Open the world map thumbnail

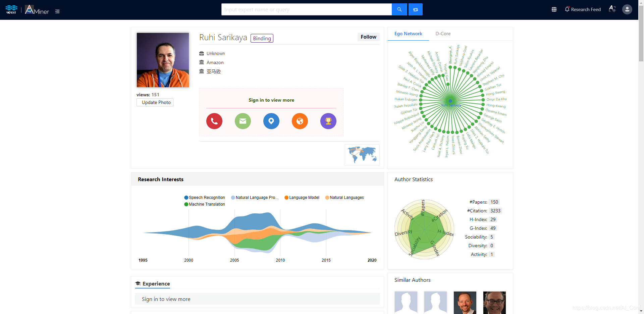tap(362, 155)
